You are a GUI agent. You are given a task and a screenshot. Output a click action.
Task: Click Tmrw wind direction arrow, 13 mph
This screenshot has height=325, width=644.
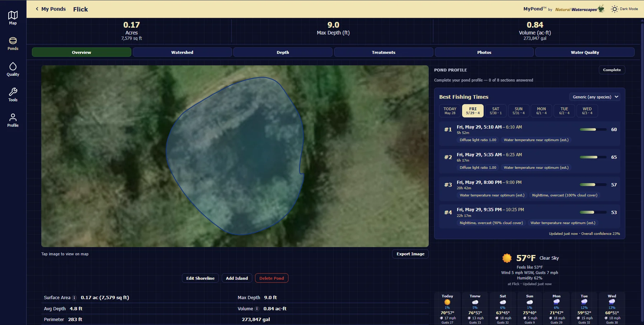[x=469, y=318]
